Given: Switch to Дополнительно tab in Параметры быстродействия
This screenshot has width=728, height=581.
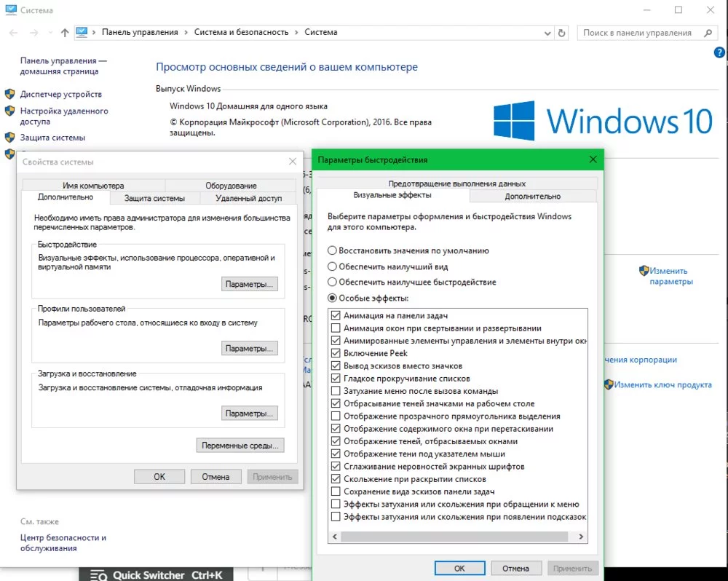Looking at the screenshot, I should 533,196.
